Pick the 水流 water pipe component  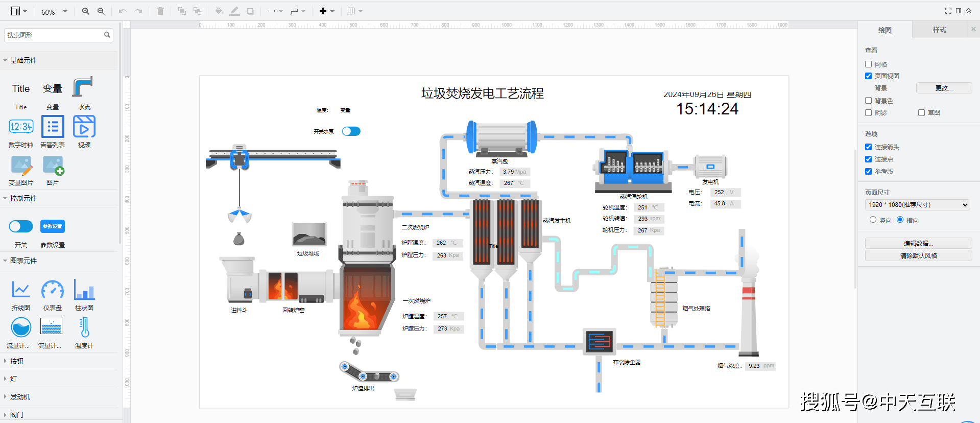[83, 88]
